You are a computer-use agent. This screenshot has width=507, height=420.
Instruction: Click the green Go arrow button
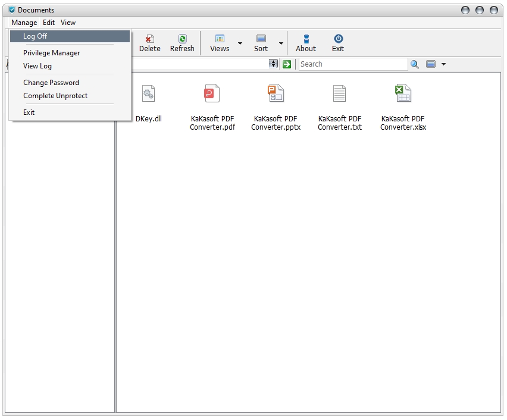[286, 64]
